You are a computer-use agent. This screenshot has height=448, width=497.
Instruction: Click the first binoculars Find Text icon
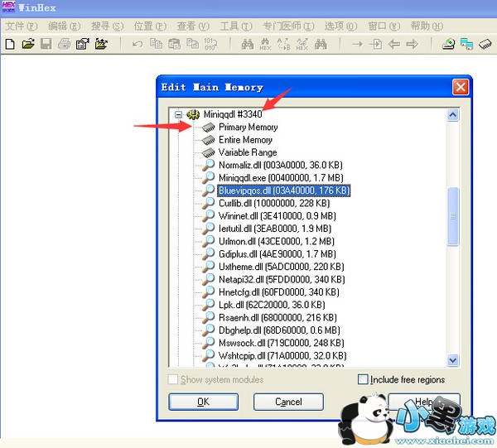click(247, 44)
